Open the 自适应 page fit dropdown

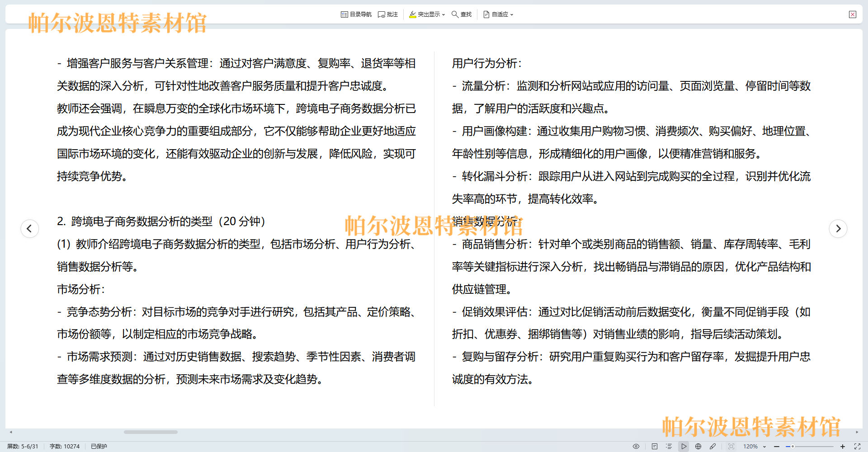[498, 14]
